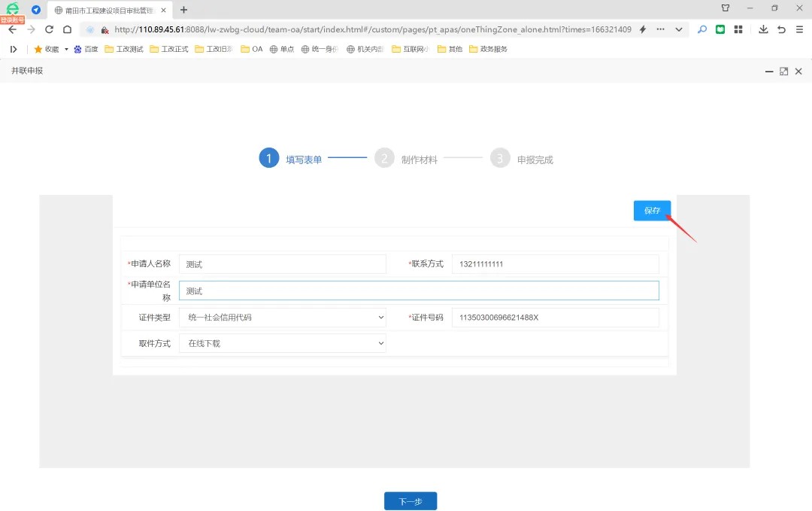812x511 pixels.
Task: Click the 保存 button
Action: coord(652,211)
